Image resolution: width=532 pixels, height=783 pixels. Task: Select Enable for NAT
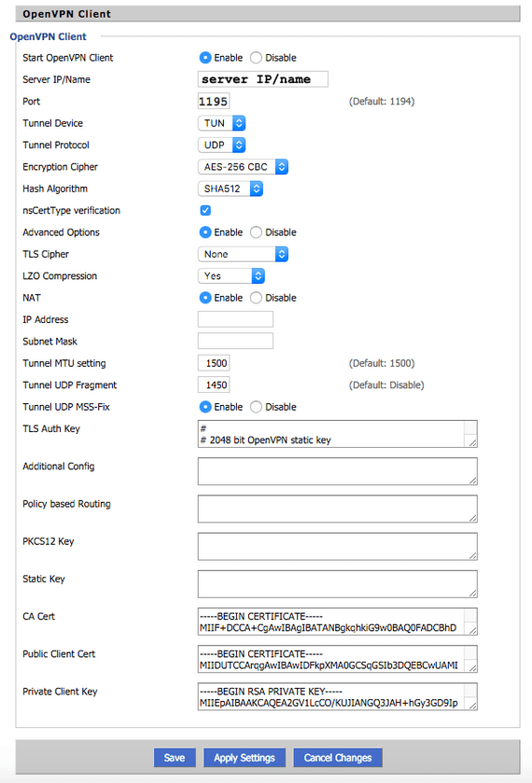[x=205, y=298]
